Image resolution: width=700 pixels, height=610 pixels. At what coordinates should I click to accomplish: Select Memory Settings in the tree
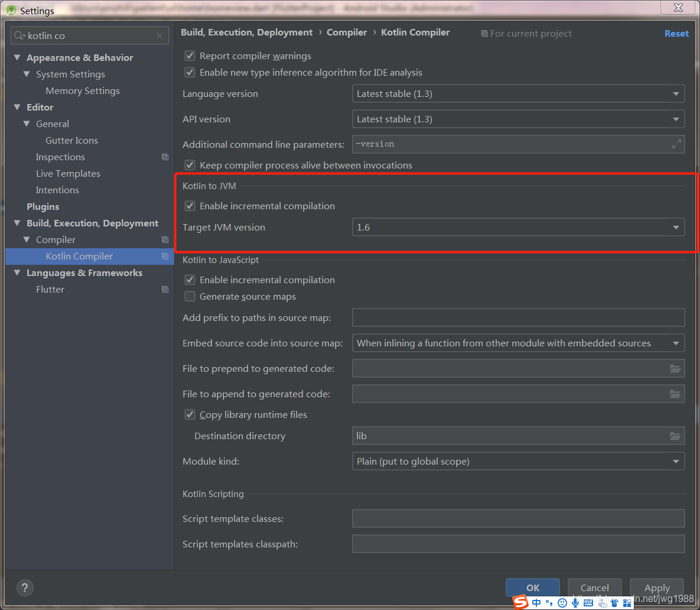pos(83,90)
